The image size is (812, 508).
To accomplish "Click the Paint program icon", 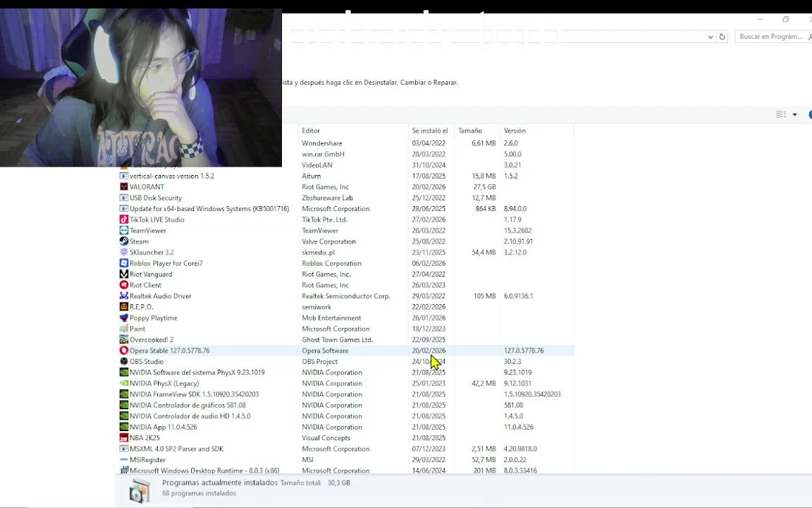I will 124,329.
